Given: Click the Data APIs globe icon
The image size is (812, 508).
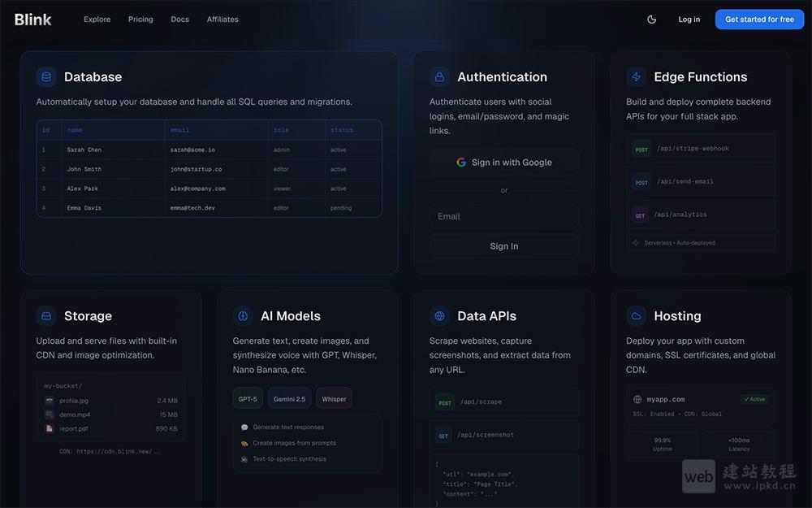Looking at the screenshot, I should pyautogui.click(x=439, y=316).
